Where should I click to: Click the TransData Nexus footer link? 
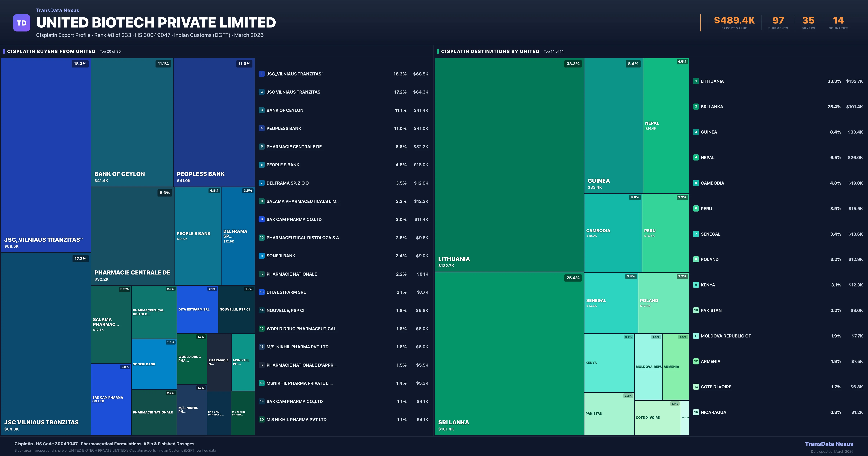[x=829, y=444]
